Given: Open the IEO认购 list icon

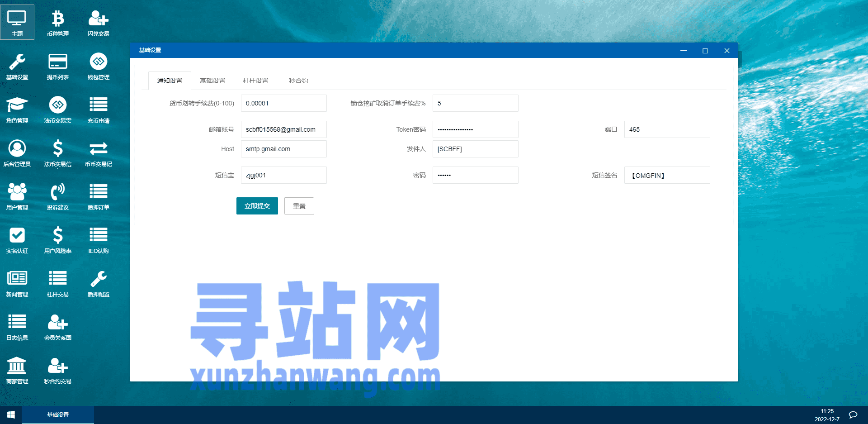Looking at the screenshot, I should point(99,239).
